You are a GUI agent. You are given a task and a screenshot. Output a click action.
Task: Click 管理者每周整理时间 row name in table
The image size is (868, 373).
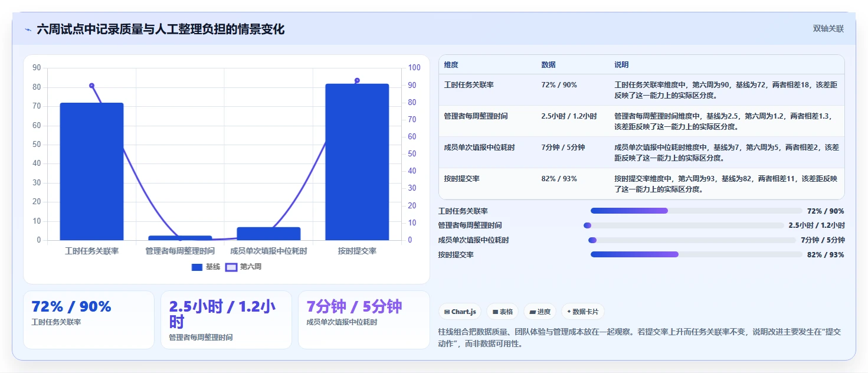[476, 116]
